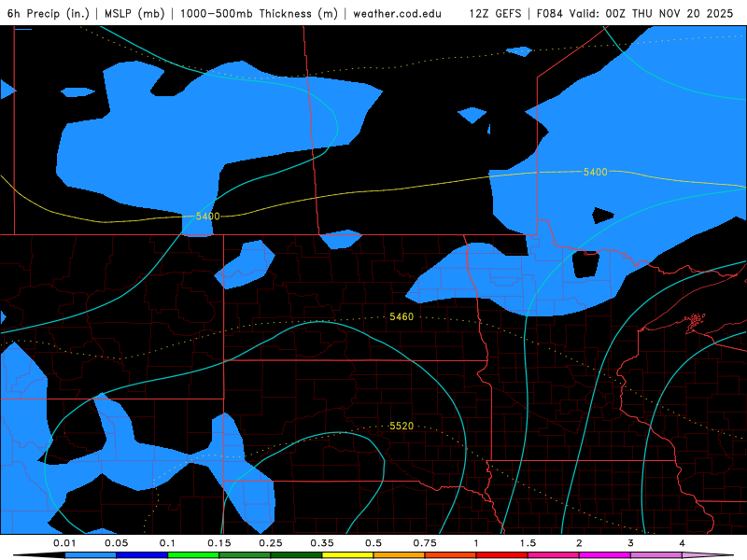The height and width of the screenshot is (560, 747).
Task: Select the medium green 0.15 legend swatch
Action: (245, 555)
